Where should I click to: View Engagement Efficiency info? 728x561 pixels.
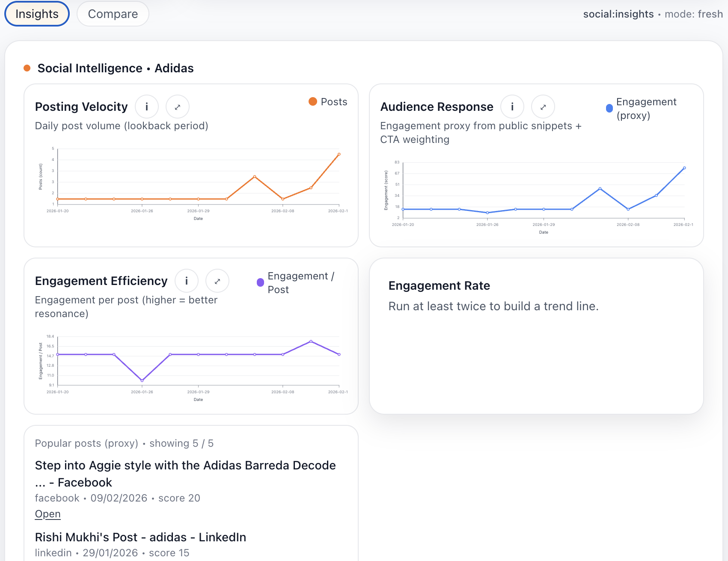[187, 281]
